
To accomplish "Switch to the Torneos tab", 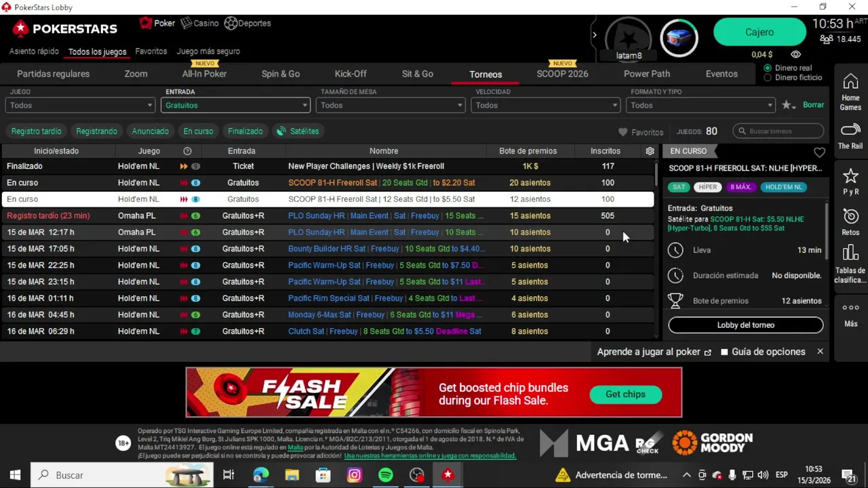I will [x=486, y=74].
